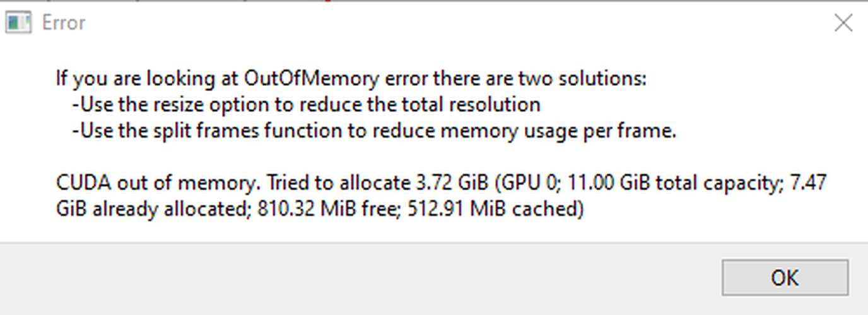
Task: Click the word "OutOfMemory" in the message
Action: click(312, 79)
